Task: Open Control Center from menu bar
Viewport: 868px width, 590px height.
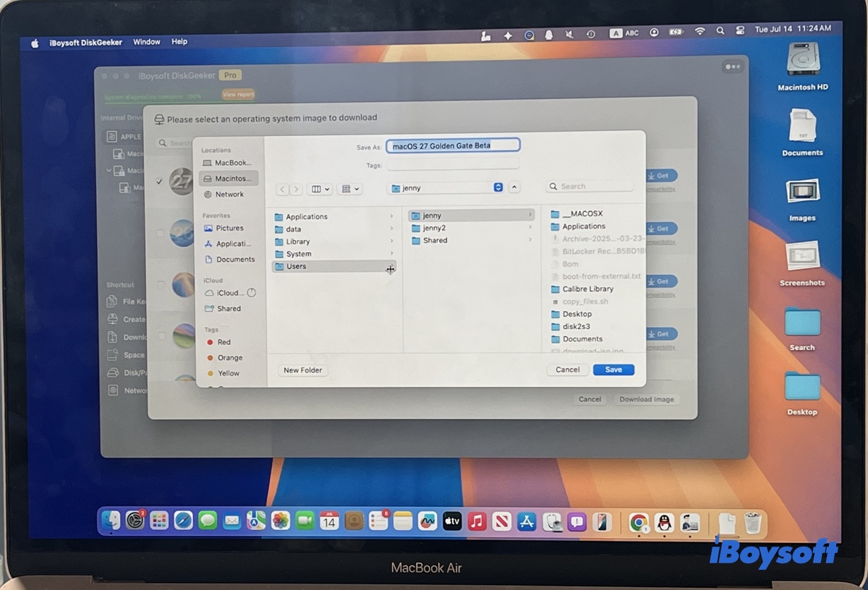Action: (739, 32)
